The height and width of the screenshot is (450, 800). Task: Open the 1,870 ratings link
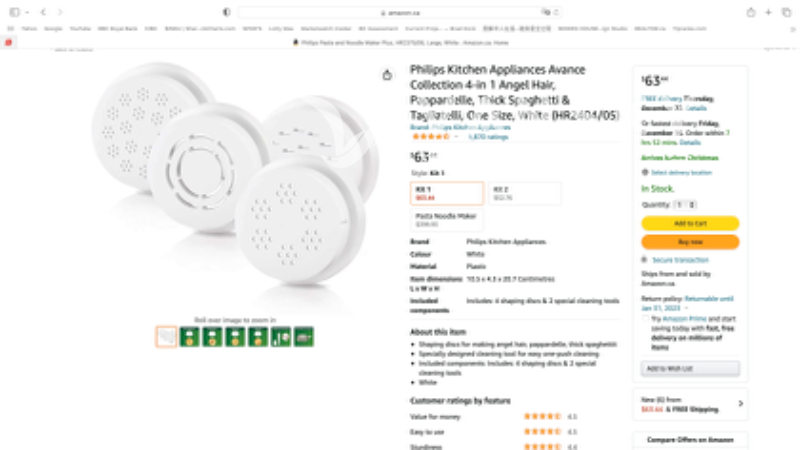coord(488,137)
